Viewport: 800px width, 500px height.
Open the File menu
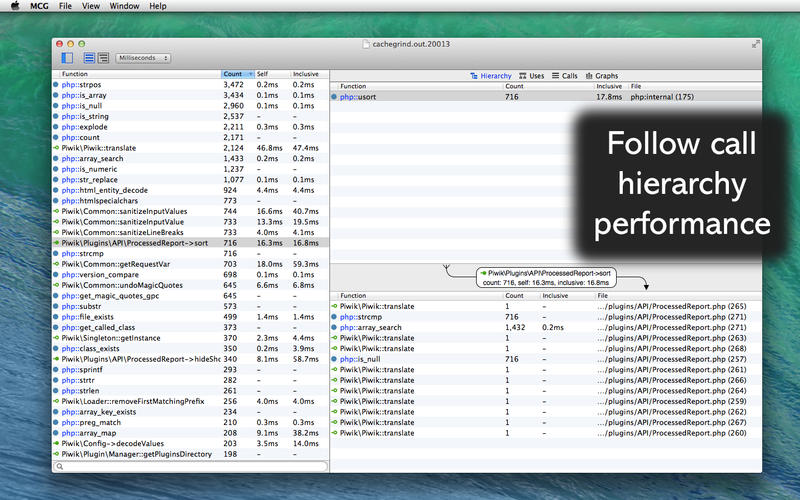tap(65, 6)
